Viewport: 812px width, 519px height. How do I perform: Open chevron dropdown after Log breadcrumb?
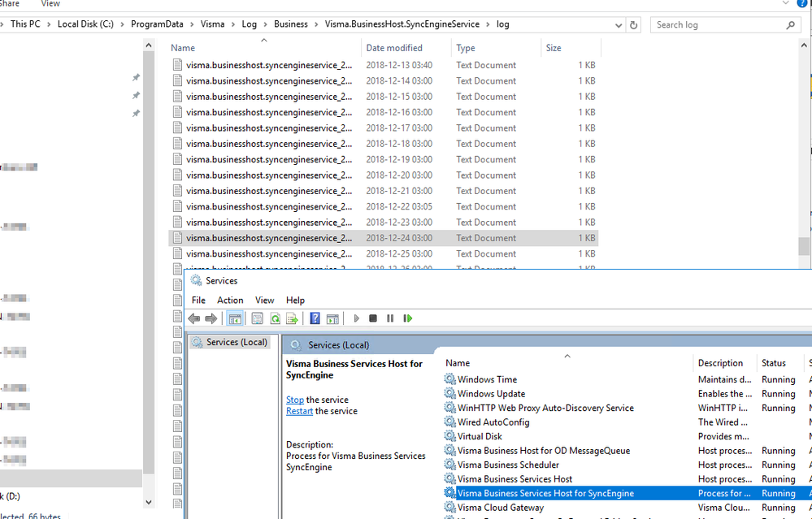pyautogui.click(x=266, y=24)
